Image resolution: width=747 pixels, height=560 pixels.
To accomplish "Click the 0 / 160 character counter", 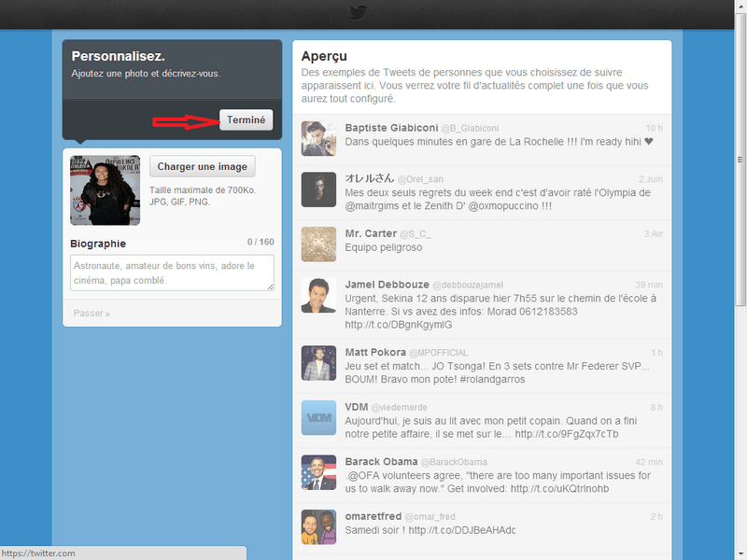I will [261, 242].
